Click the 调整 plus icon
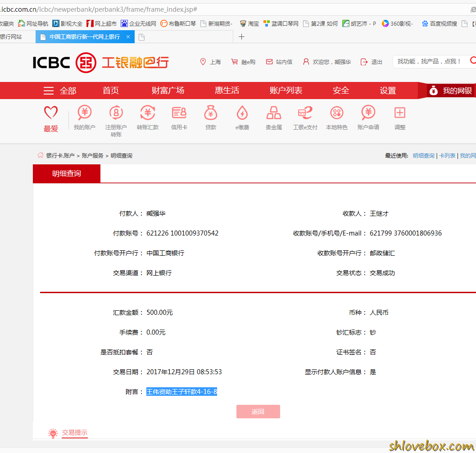The width and height of the screenshot is (476, 453). 400,113
